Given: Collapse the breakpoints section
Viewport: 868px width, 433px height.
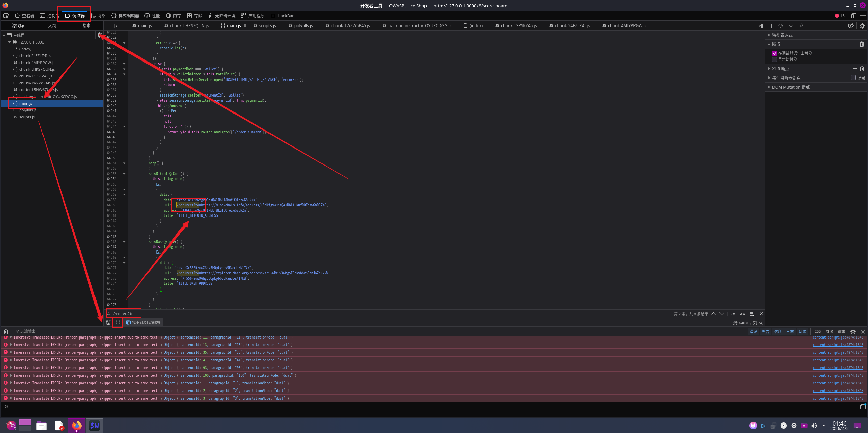Looking at the screenshot, I should tap(769, 44).
